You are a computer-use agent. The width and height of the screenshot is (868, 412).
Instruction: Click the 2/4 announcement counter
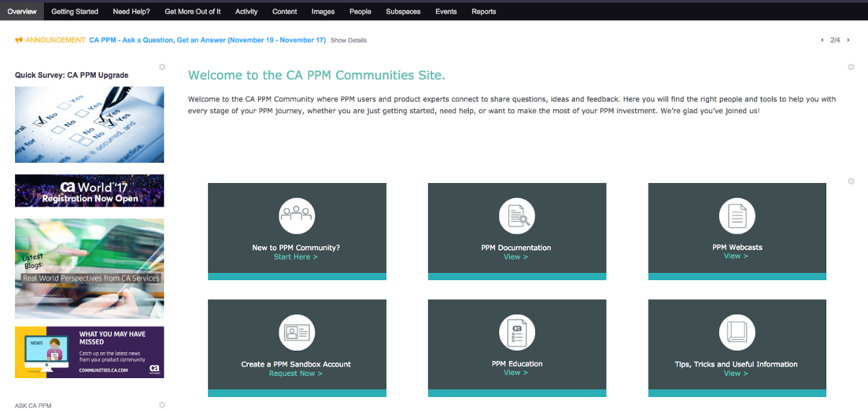click(x=836, y=40)
